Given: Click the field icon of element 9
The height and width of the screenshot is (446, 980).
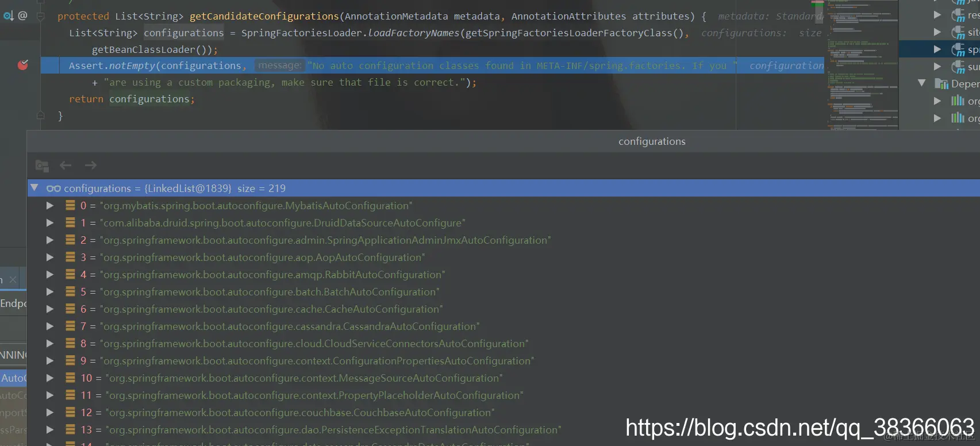Looking at the screenshot, I should [x=70, y=360].
